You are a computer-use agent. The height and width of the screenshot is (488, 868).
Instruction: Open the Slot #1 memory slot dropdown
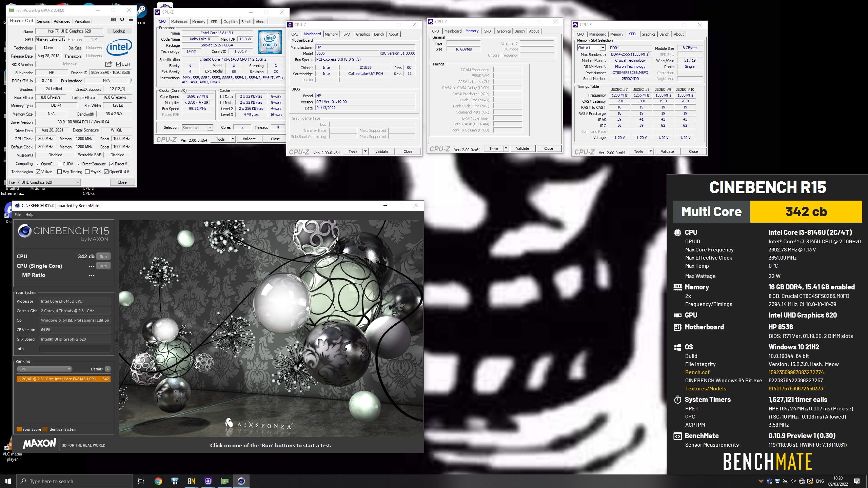click(591, 48)
